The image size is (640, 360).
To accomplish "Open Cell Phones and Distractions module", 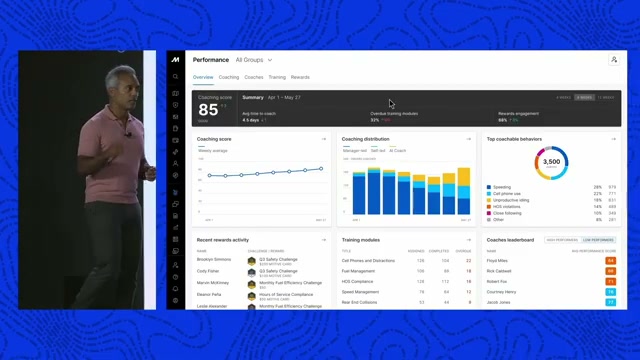I will pos(368,260).
